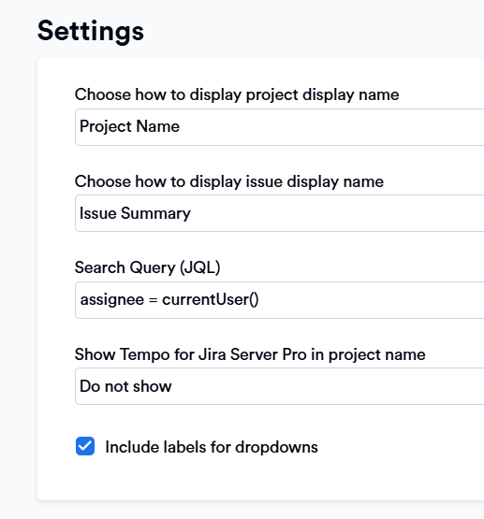Click 'Choose how to display project display name' label
Screen dimensions: 484x519
coord(237,95)
